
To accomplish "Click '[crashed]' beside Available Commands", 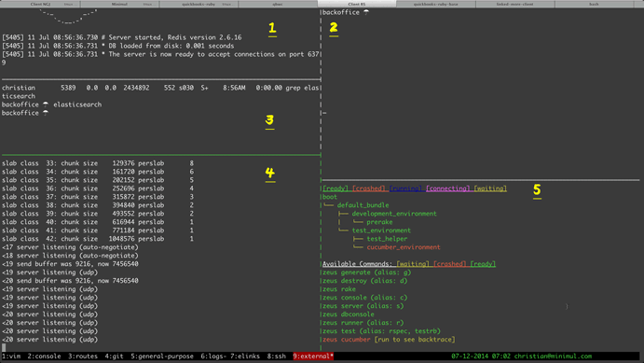I will click(450, 264).
